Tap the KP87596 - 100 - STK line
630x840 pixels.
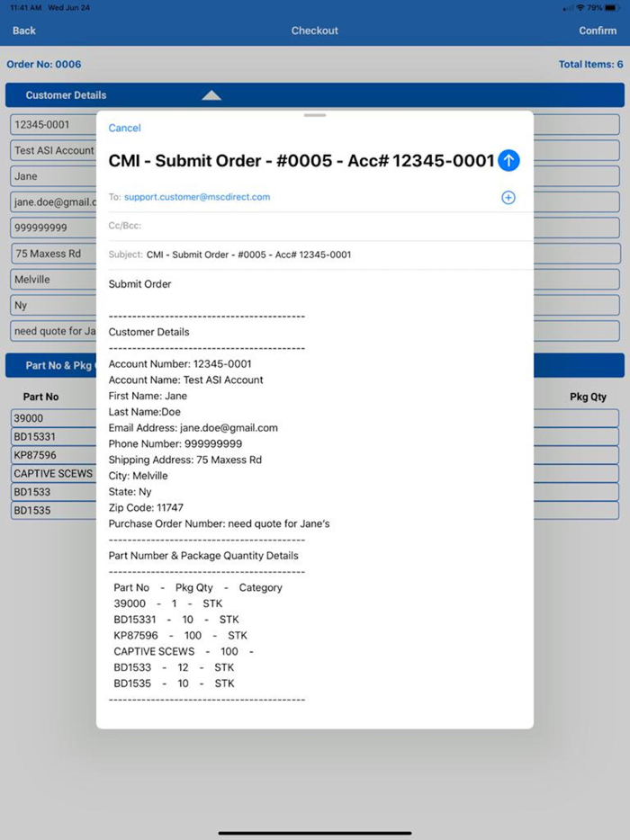point(180,636)
